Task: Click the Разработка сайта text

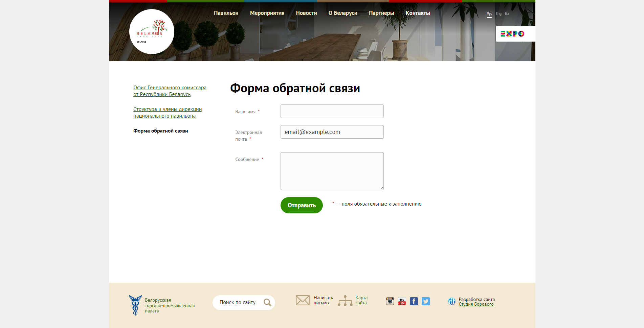Action: (x=476, y=299)
